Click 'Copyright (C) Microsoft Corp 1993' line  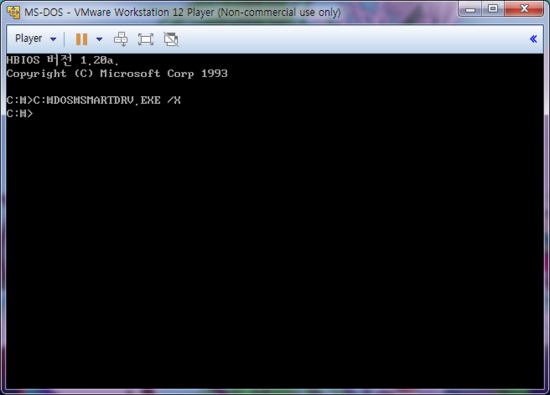click(x=117, y=74)
